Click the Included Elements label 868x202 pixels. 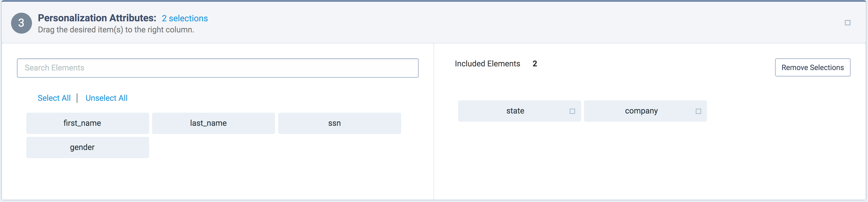[487, 64]
